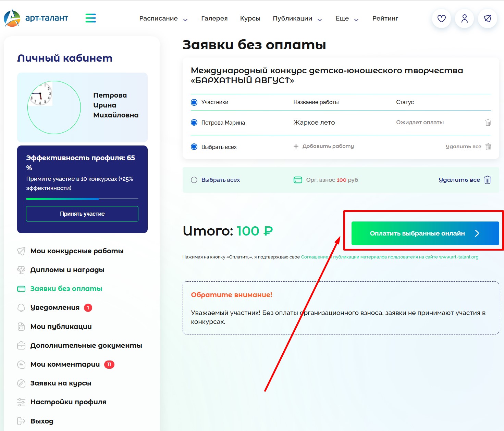Click the paper plane icon in header

pyautogui.click(x=487, y=18)
